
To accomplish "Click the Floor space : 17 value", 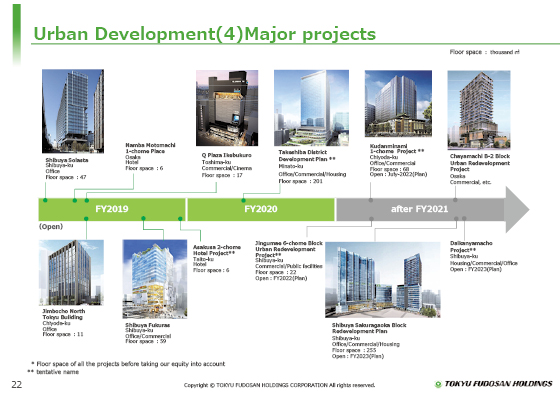I will 222,175.
